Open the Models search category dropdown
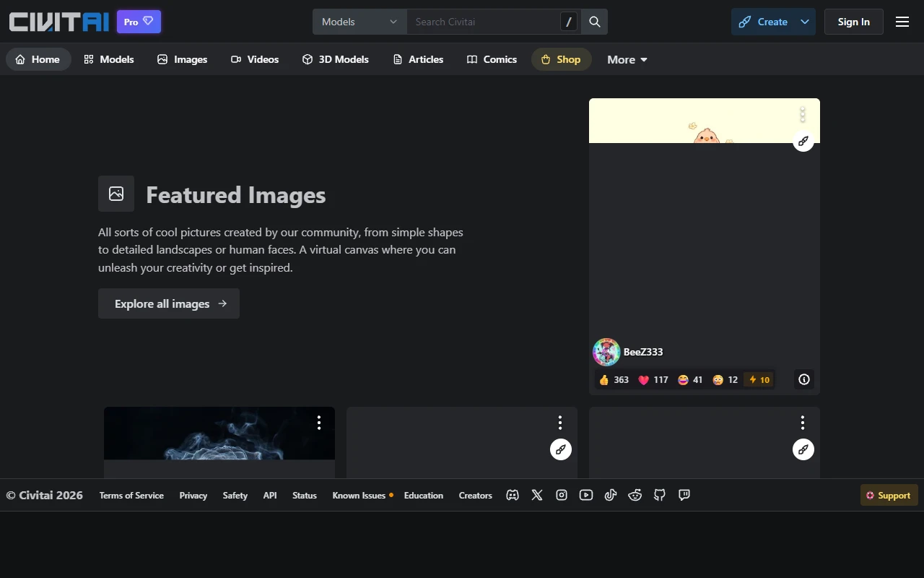Viewport: 924px width, 578px height. coord(359,22)
